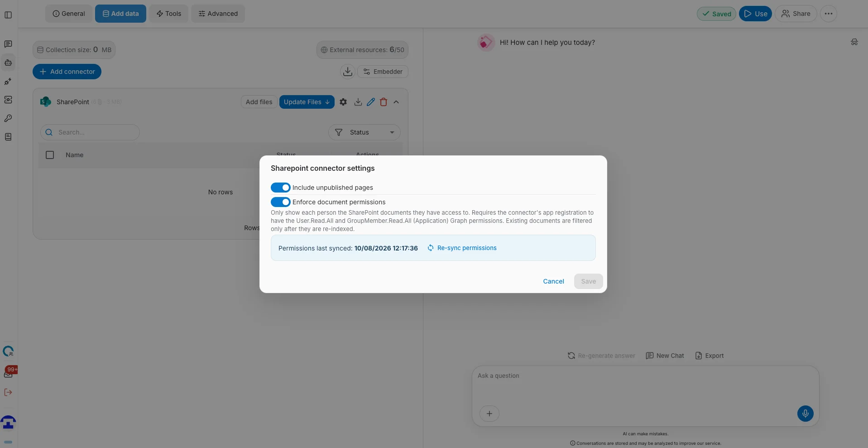Toggle Enforce document permissions switch
868x448 pixels.
point(280,202)
